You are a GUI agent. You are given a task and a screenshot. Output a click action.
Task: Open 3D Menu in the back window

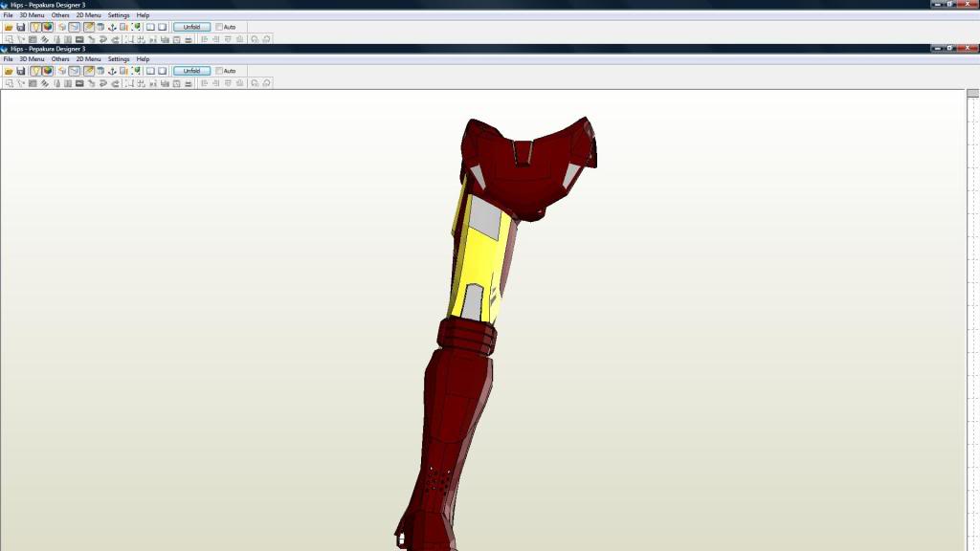click(32, 15)
